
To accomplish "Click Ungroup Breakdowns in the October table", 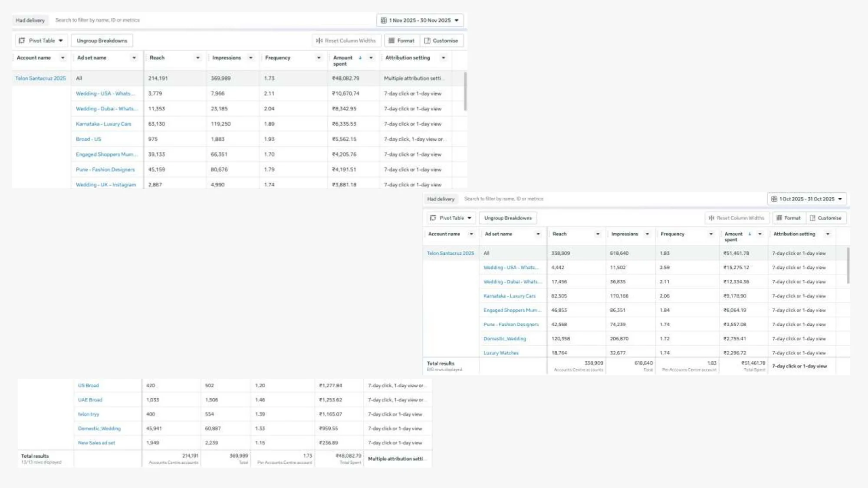I will tap(508, 218).
